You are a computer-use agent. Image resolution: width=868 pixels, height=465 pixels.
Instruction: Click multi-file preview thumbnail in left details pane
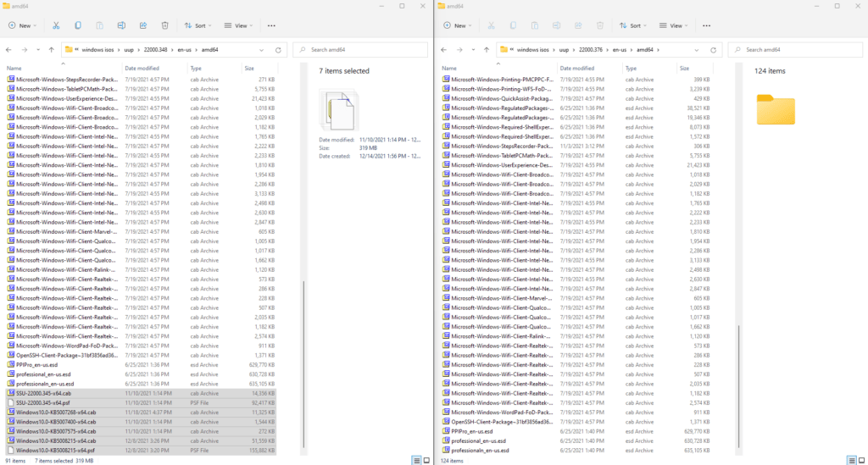click(x=339, y=112)
